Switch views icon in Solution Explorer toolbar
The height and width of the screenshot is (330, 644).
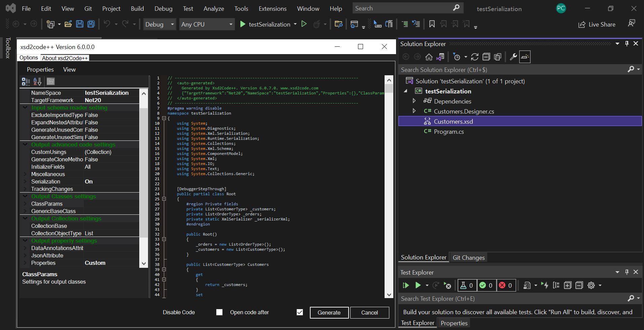point(440,57)
